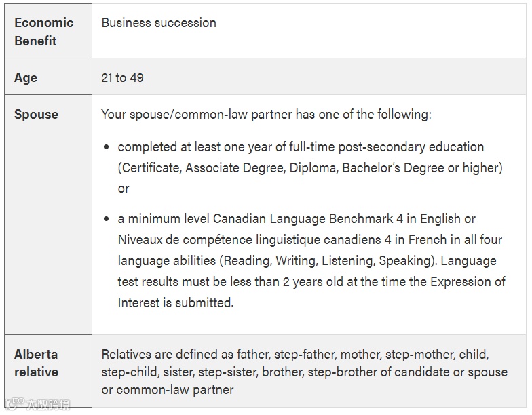
Task: Click the or common-law partner closing line
Action: click(167, 389)
